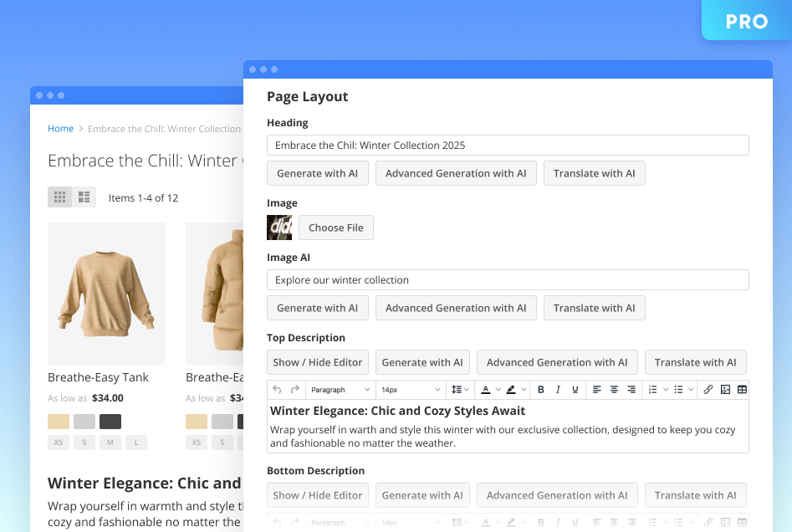
Task: Insert a table using the editor table icon
Action: 742,390
